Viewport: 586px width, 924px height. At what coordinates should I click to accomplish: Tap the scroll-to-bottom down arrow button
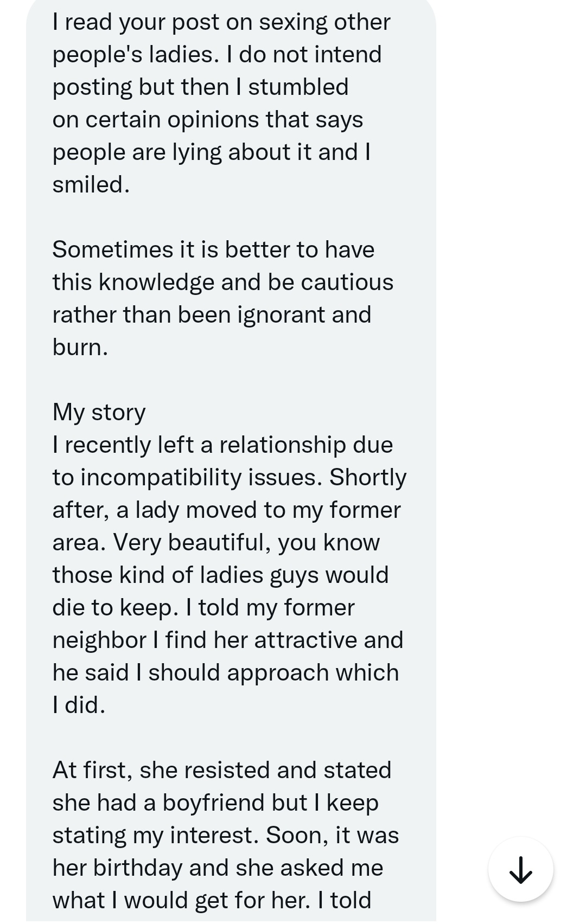520,869
